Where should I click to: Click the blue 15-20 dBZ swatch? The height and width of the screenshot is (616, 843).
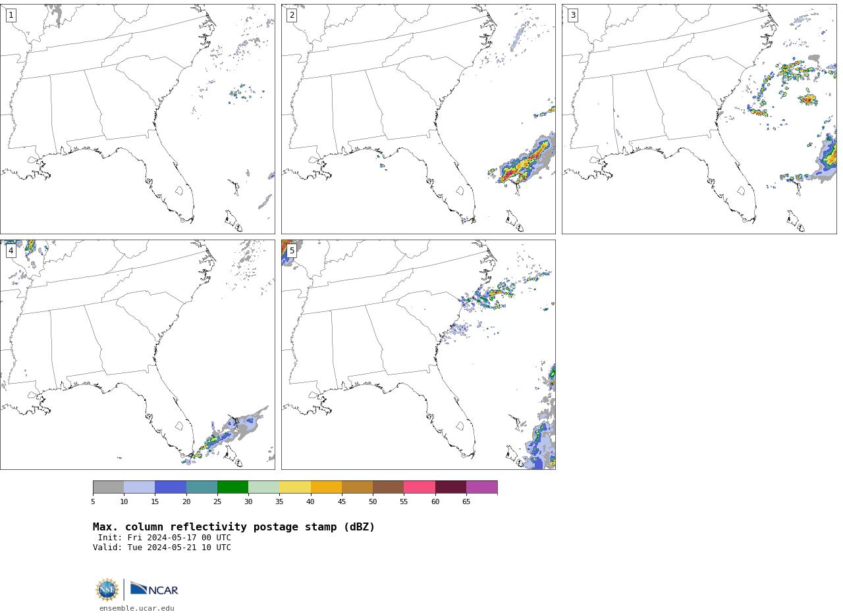tap(171, 487)
